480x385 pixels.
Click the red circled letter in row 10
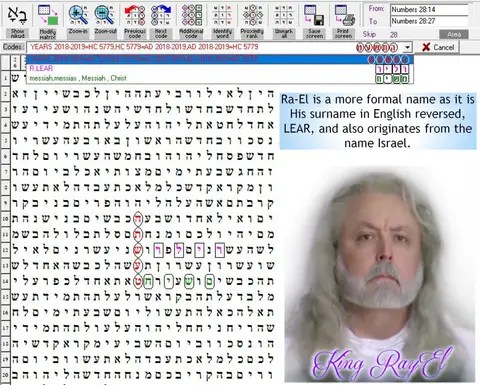click(x=138, y=219)
